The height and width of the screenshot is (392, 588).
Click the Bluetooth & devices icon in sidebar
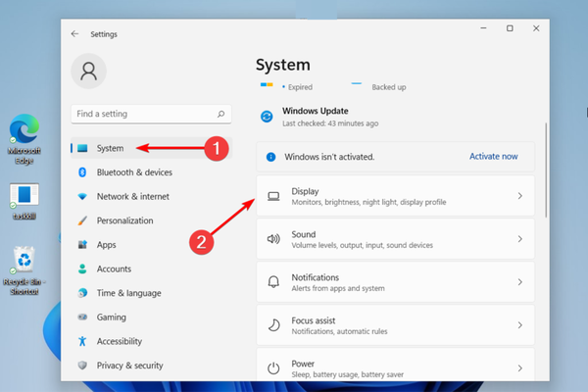(83, 172)
